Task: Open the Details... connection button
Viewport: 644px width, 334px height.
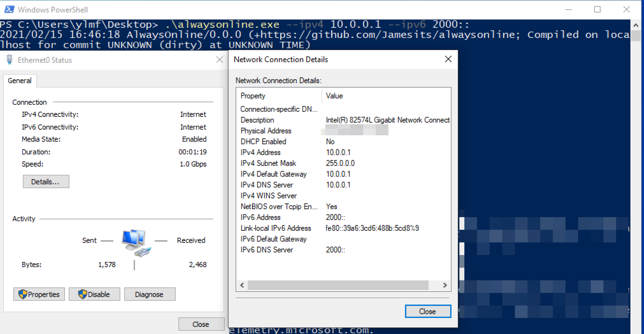Action: click(x=46, y=182)
